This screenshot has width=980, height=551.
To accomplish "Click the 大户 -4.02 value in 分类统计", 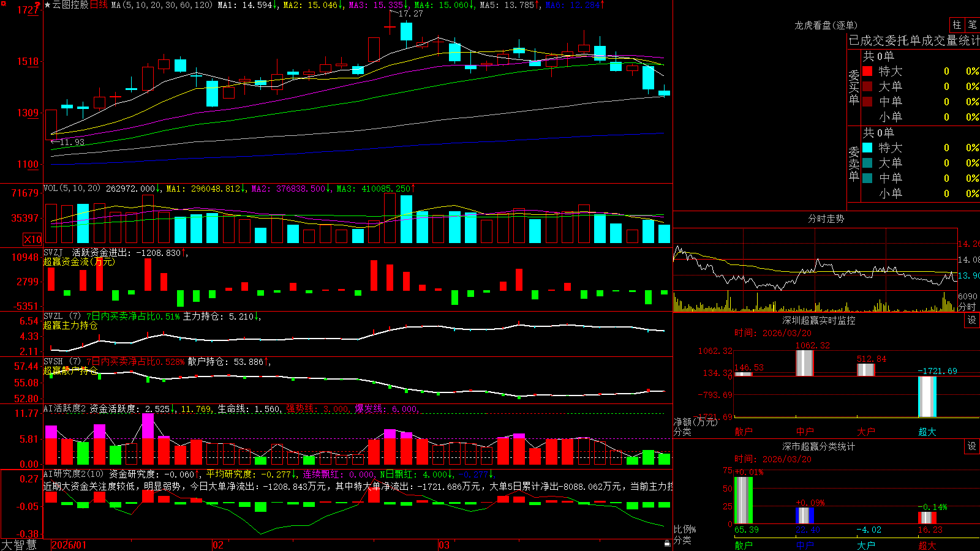I will pos(869,530).
